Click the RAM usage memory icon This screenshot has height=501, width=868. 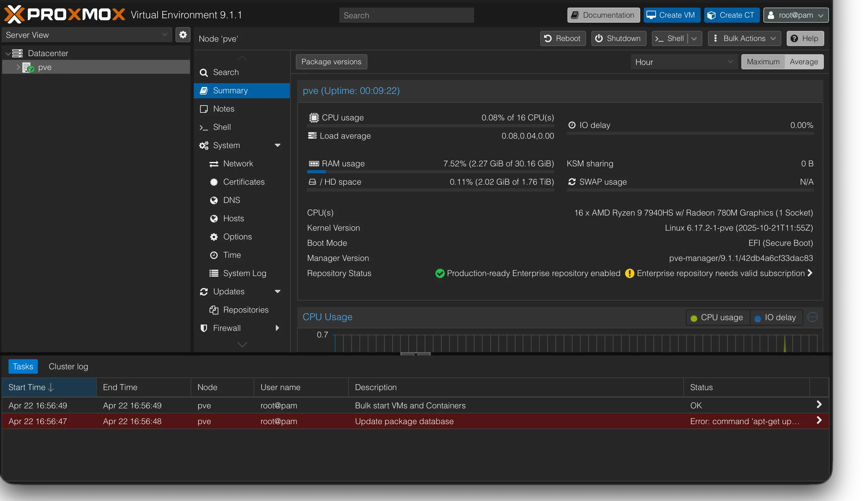313,164
